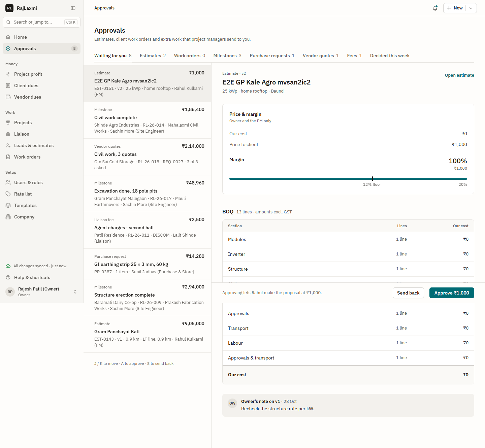
Task: Open the Vendor quotes tab
Action: 321,56
